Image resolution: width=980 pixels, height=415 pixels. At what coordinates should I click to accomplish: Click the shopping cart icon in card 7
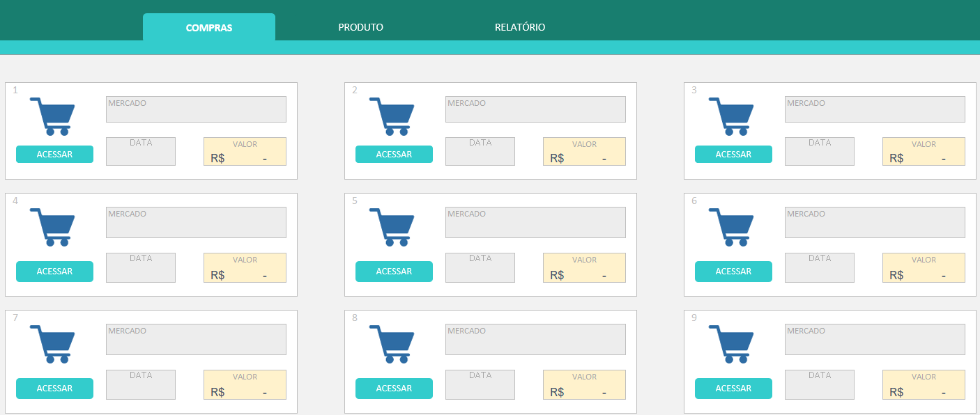click(x=53, y=344)
